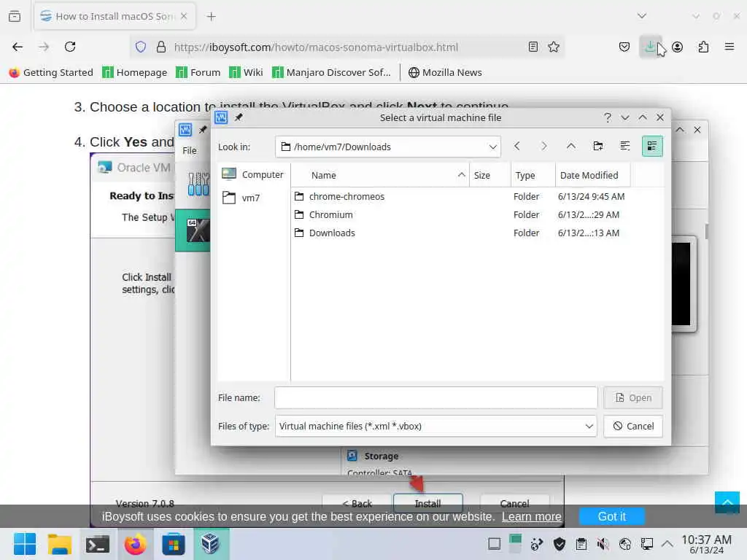The width and height of the screenshot is (747, 560).
Task: Expand hidden system tray icons
Action: pos(667,544)
